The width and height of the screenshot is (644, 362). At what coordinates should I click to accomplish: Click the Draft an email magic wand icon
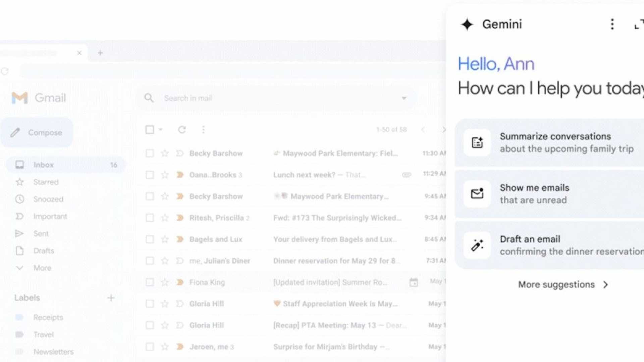pyautogui.click(x=477, y=245)
